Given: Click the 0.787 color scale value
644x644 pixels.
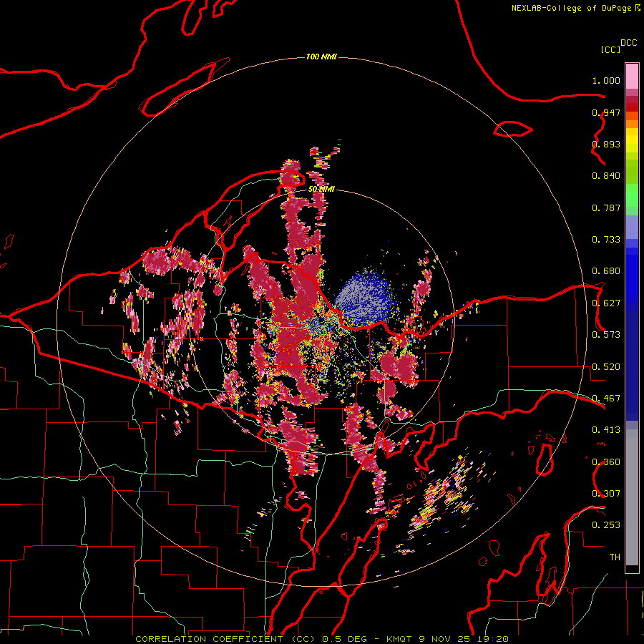Looking at the screenshot, I should point(606,208).
